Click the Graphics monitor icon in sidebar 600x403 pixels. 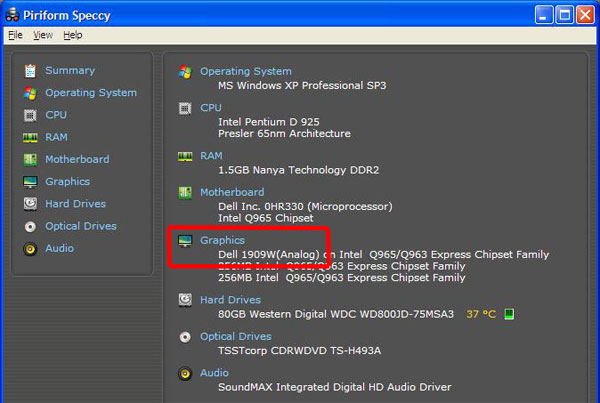(30, 182)
